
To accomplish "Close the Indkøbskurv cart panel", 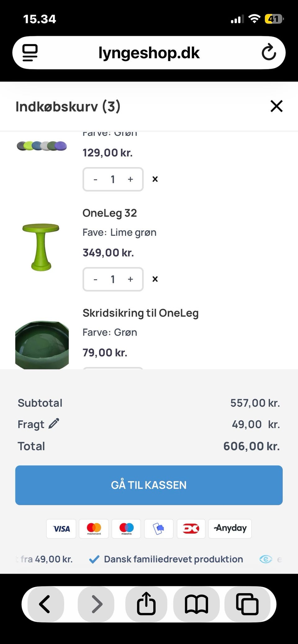I will click(x=276, y=106).
